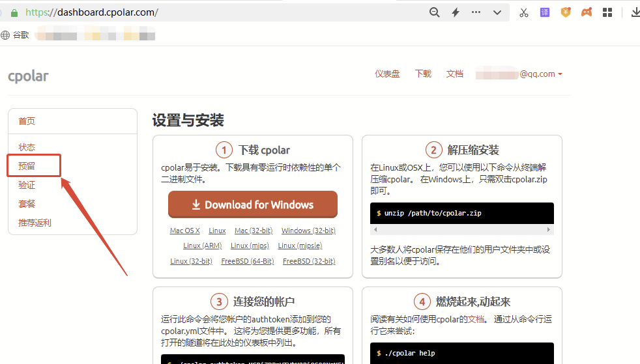
Task: Click the browser download icon
Action: pyautogui.click(x=635, y=12)
